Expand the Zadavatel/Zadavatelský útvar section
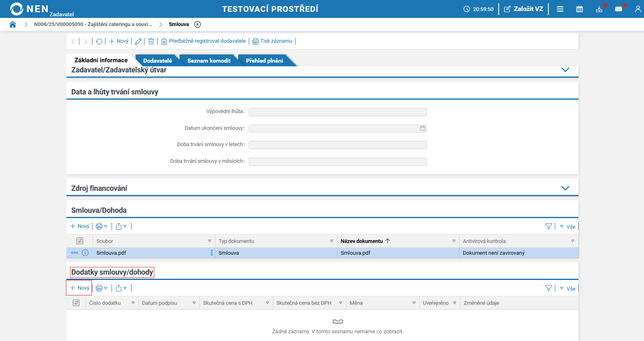This screenshot has height=341, width=644. click(565, 70)
